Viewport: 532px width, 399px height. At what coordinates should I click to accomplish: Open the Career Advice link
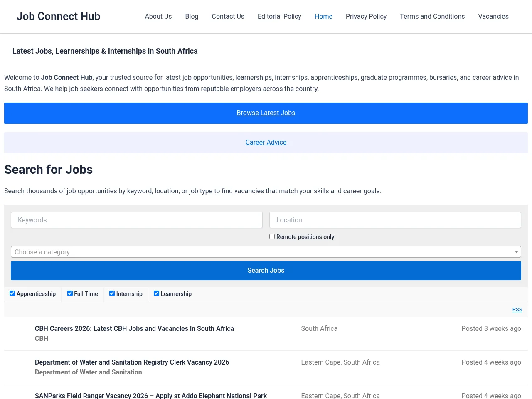point(266,143)
